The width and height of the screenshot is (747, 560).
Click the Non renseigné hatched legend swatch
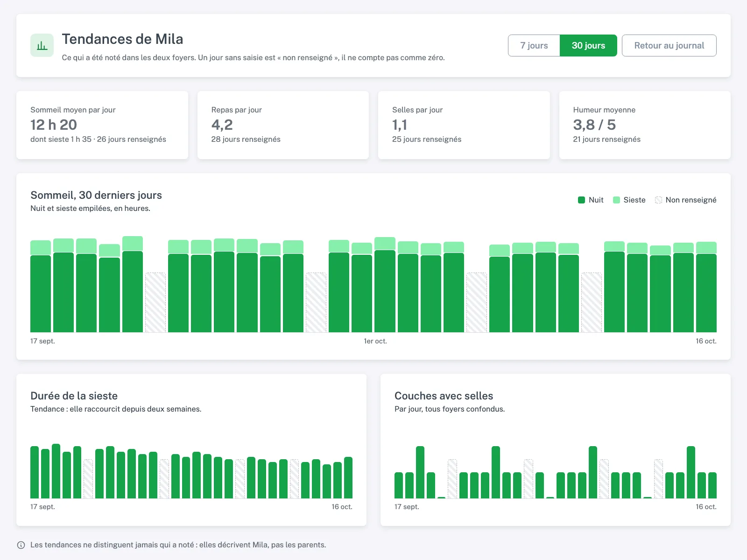click(x=658, y=200)
